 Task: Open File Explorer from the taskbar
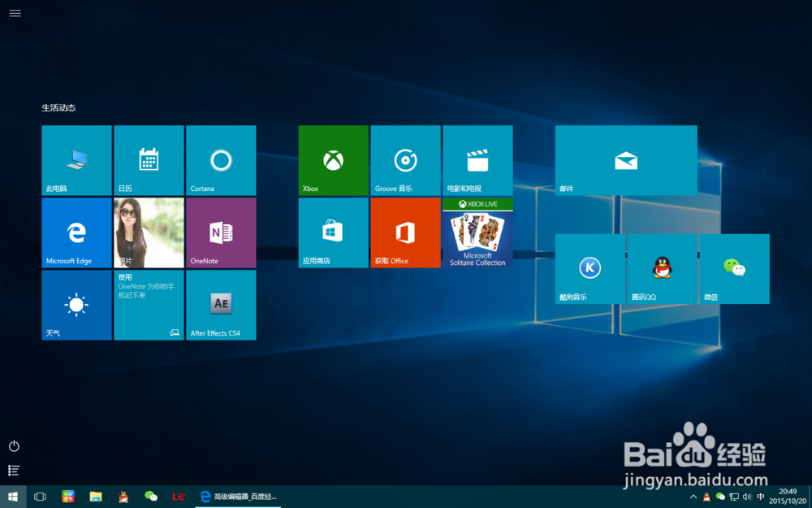tap(95, 497)
